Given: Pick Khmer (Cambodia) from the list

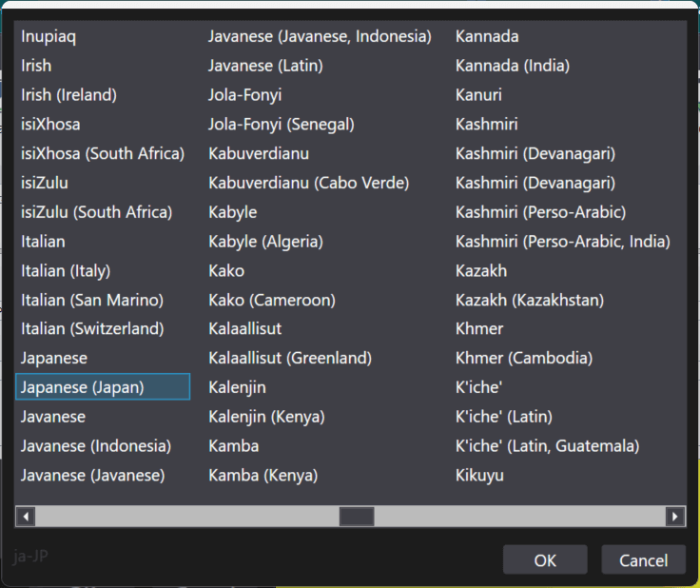Looking at the screenshot, I should coord(524,359).
